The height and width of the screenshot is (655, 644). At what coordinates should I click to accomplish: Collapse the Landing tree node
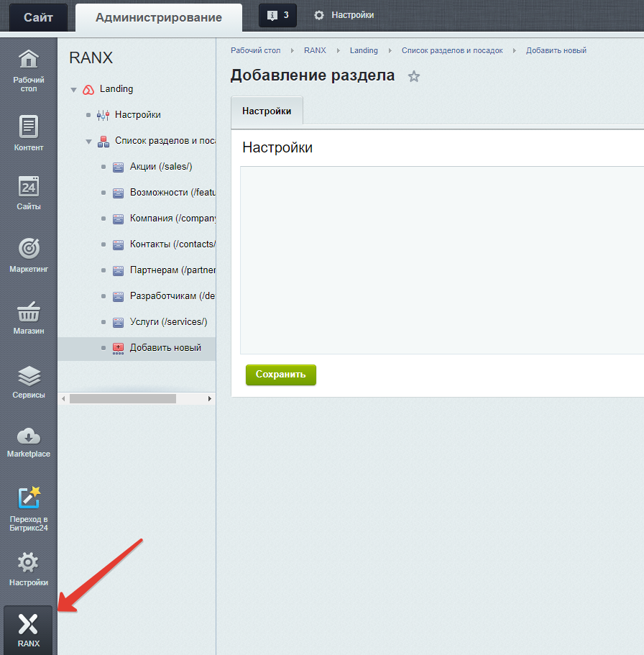click(x=73, y=90)
